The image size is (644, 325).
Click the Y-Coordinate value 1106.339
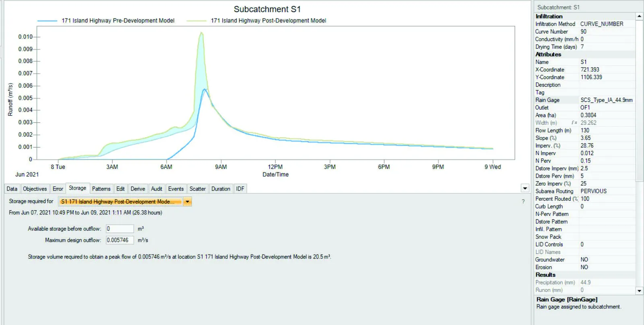591,77
